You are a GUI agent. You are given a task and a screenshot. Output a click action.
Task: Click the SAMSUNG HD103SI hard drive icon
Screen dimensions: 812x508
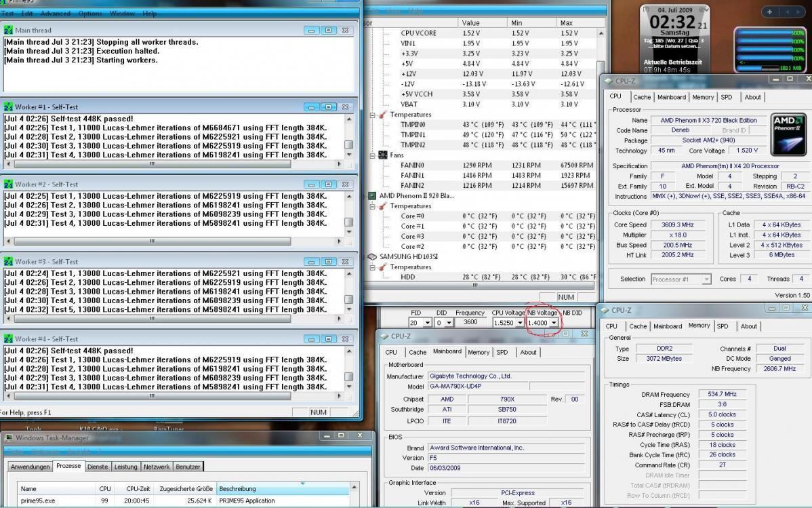(x=372, y=256)
